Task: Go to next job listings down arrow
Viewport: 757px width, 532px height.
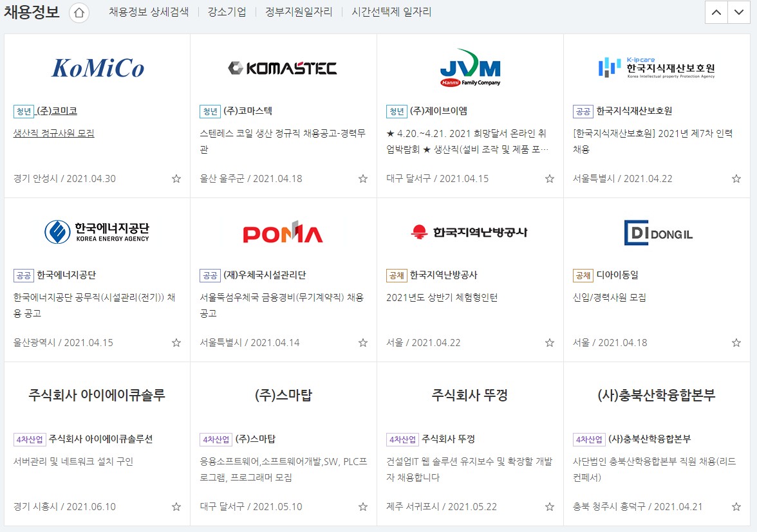Action: pos(739,12)
